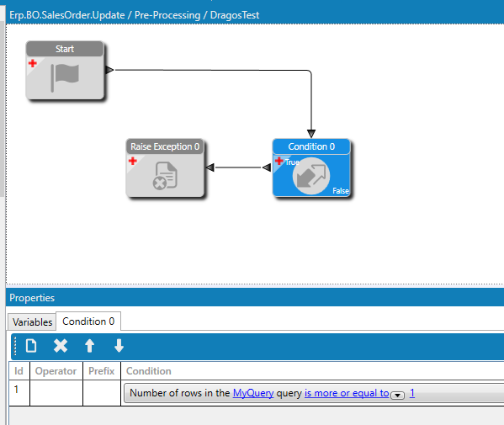
Task: Select the Raise Exception 0 node title
Action: pos(165,146)
